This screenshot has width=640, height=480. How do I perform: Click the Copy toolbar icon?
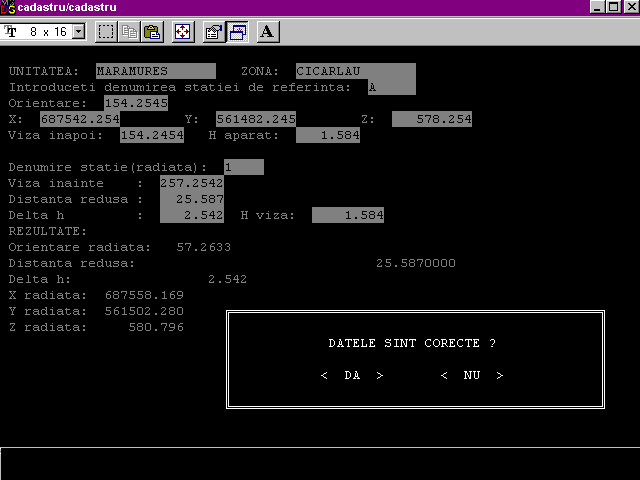pos(129,31)
